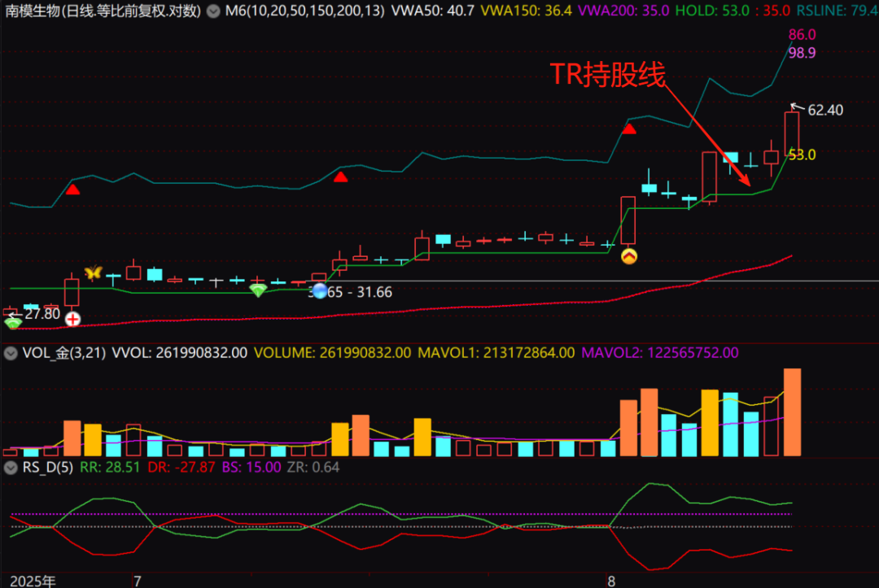
Task: Click the green diamond on the green hold line
Action: (258, 290)
